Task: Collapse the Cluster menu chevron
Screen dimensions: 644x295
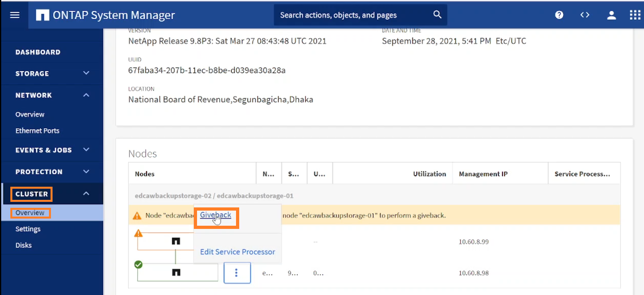Action: [x=86, y=193]
